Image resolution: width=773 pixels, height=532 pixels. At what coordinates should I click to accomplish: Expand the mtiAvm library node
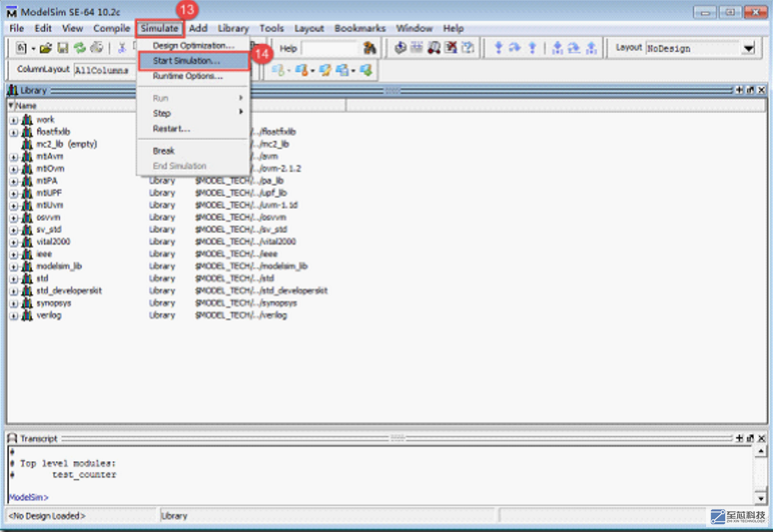coord(14,157)
